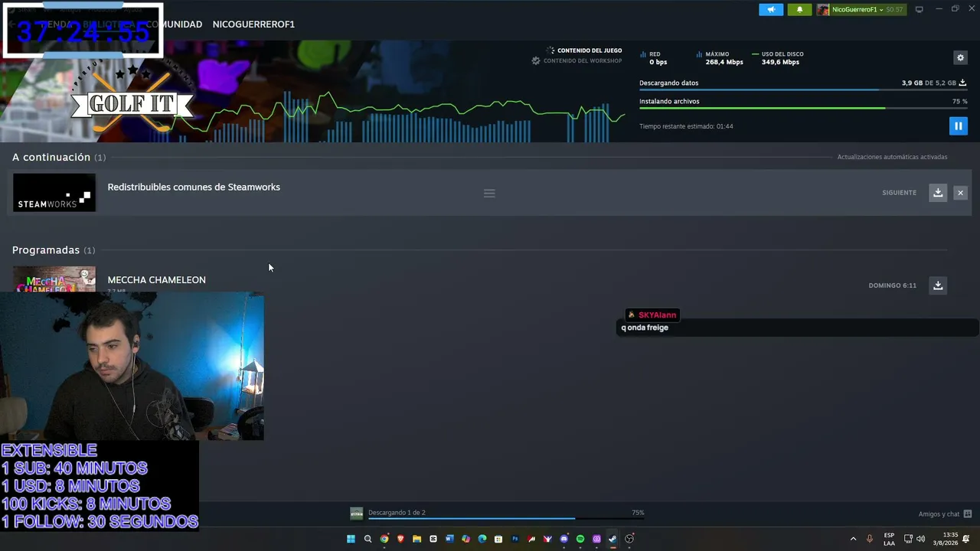This screenshot has height=551, width=980.
Task: Open OBS Studio from the taskbar
Action: [629, 539]
